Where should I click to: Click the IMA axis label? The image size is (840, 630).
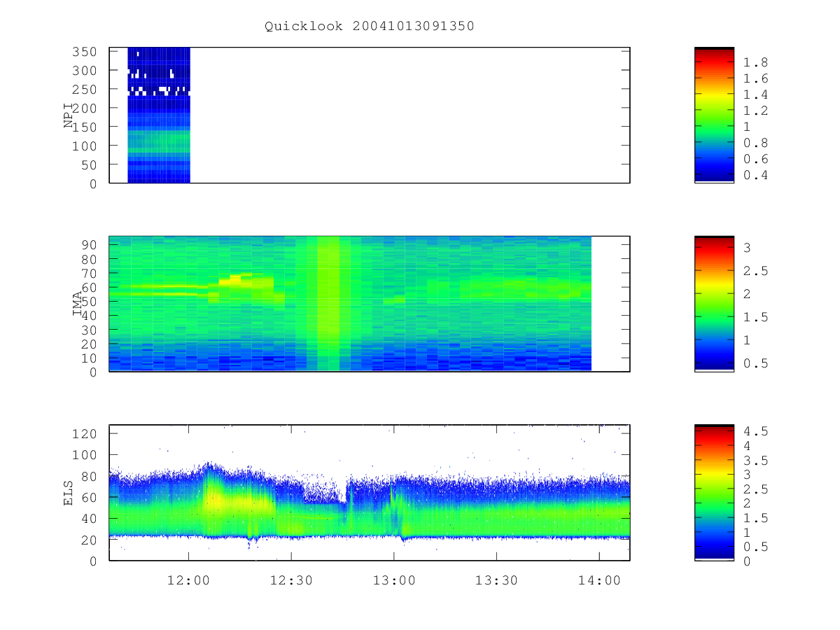tap(78, 304)
